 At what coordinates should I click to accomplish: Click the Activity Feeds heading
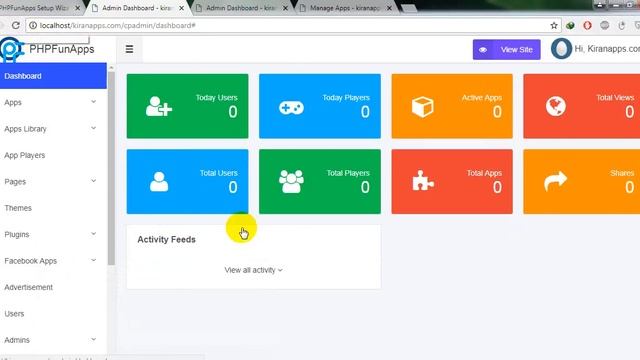click(x=167, y=240)
